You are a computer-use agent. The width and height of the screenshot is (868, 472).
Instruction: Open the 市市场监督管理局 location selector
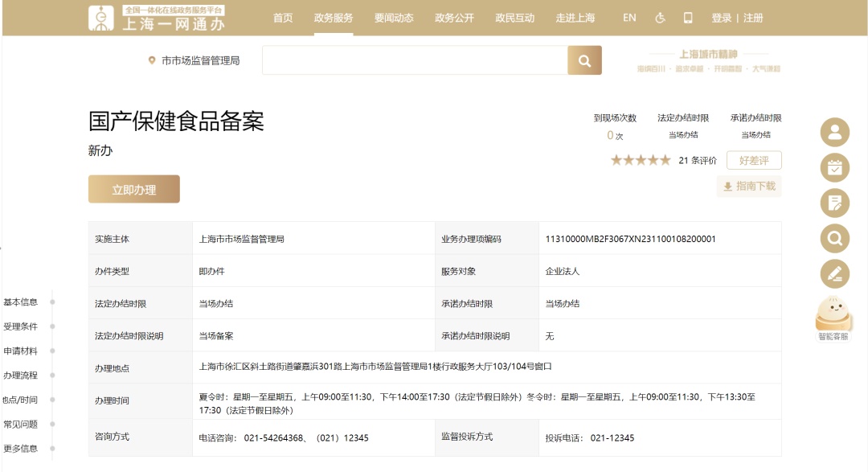pos(194,60)
